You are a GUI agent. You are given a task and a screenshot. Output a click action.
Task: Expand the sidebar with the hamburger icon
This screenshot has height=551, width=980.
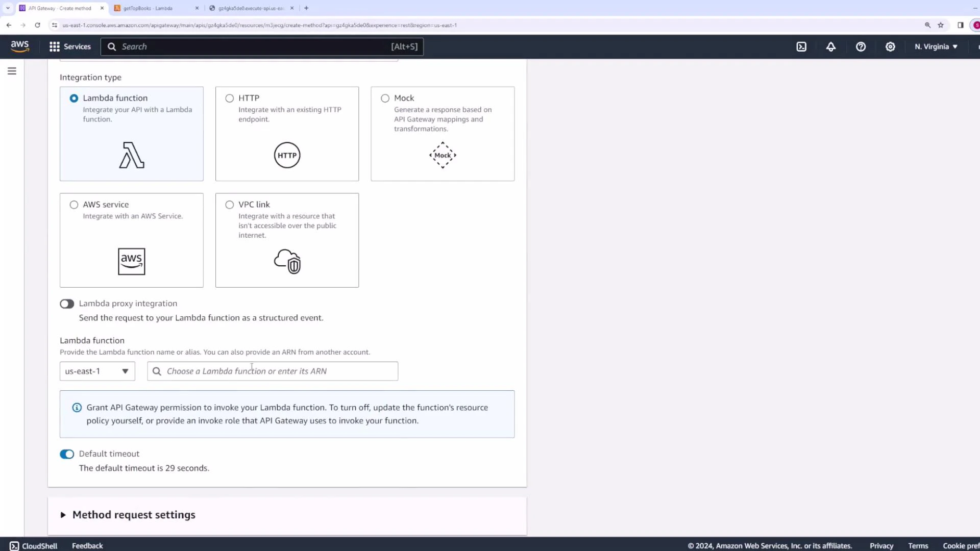point(12,71)
